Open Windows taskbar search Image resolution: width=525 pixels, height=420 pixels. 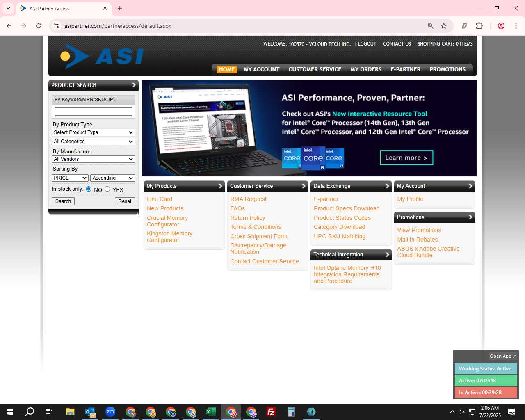coord(30,412)
